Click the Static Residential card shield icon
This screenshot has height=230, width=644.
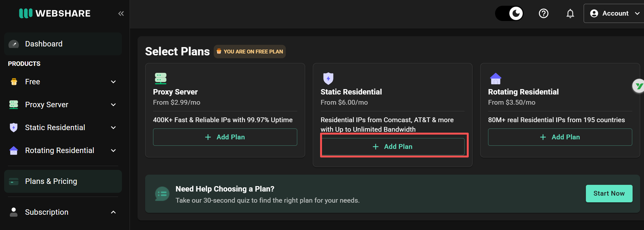328,78
